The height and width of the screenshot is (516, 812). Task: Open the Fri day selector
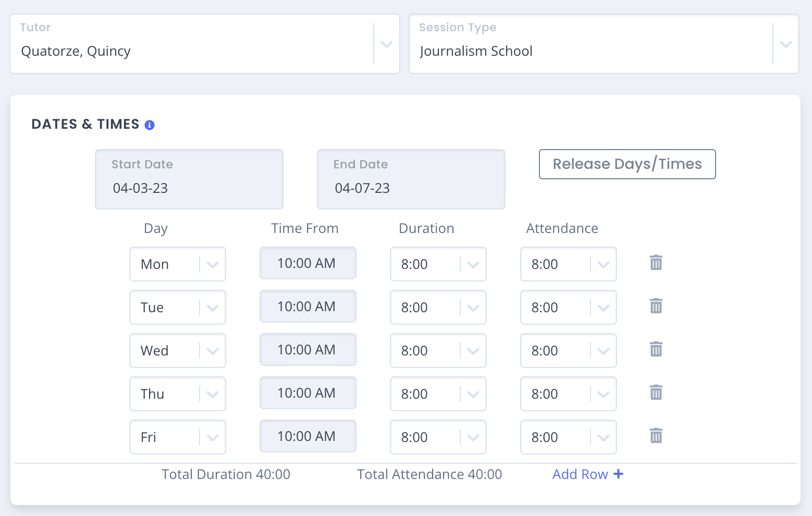[x=178, y=437]
